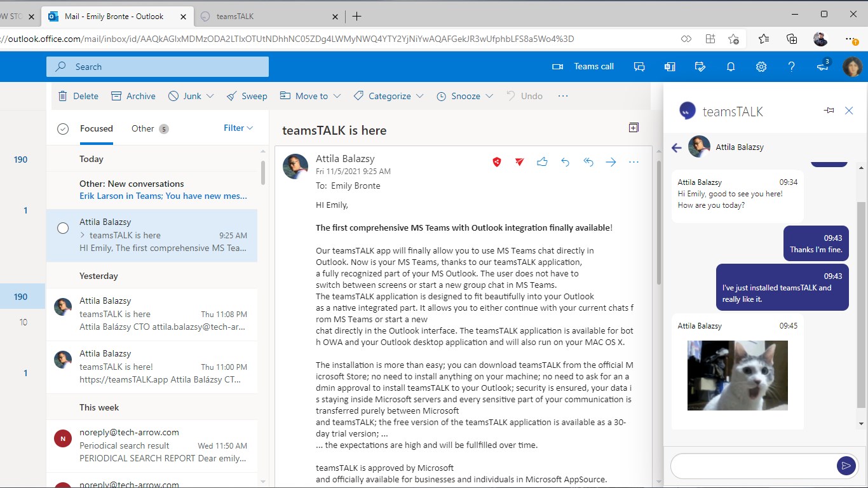Expand Move to dropdown arrow
Viewport: 868px width, 488px height.
[337, 96]
